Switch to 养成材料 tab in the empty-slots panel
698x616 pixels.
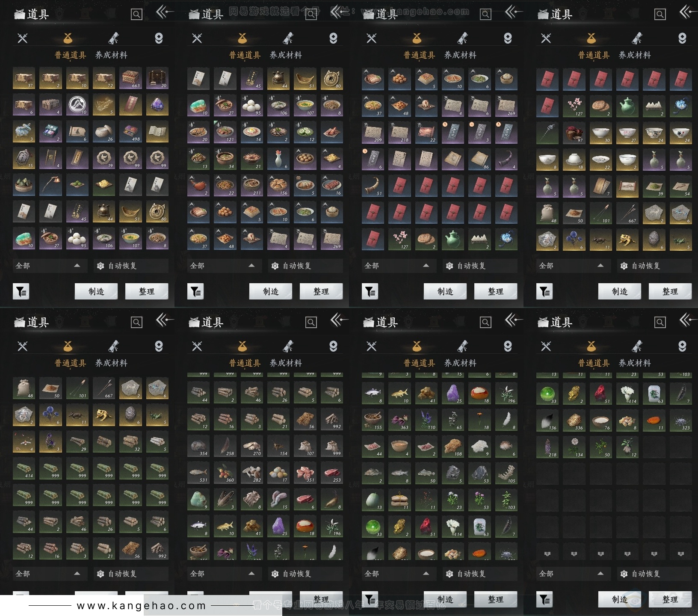point(635,363)
